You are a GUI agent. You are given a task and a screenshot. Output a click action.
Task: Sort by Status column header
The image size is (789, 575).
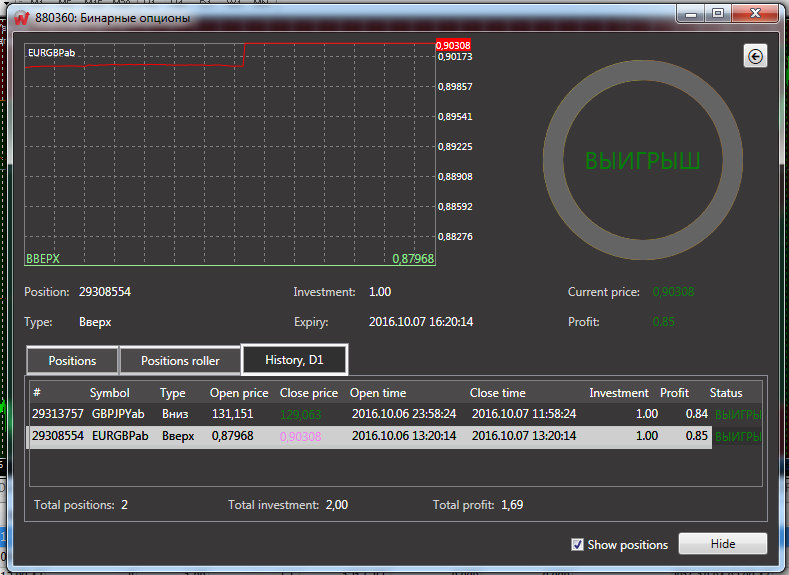(x=726, y=393)
